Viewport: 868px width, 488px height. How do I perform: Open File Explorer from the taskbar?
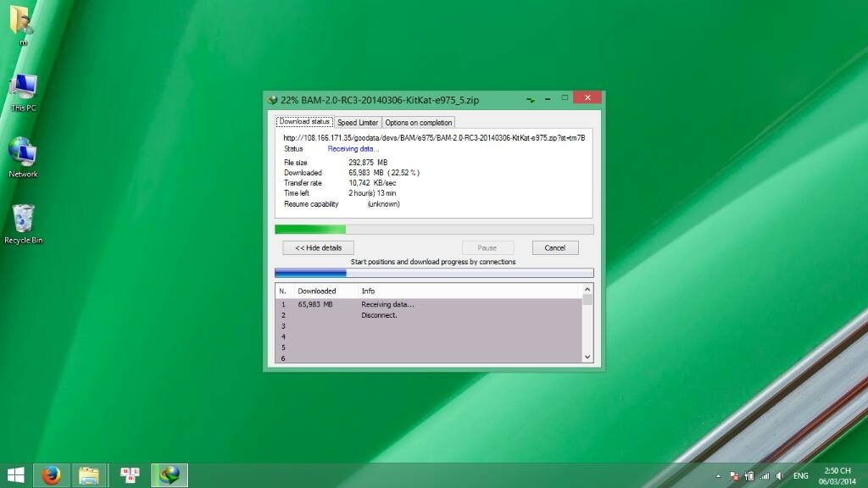(88, 475)
